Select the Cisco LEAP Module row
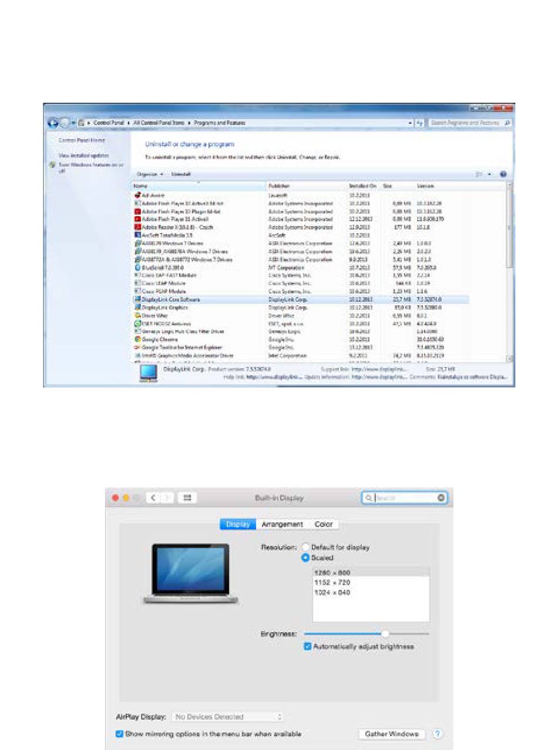This screenshot has width=558, height=756. coord(301,283)
